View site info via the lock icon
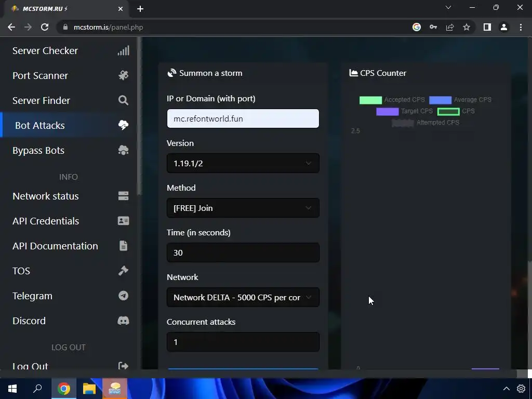Image resolution: width=532 pixels, height=399 pixels. [x=65, y=27]
